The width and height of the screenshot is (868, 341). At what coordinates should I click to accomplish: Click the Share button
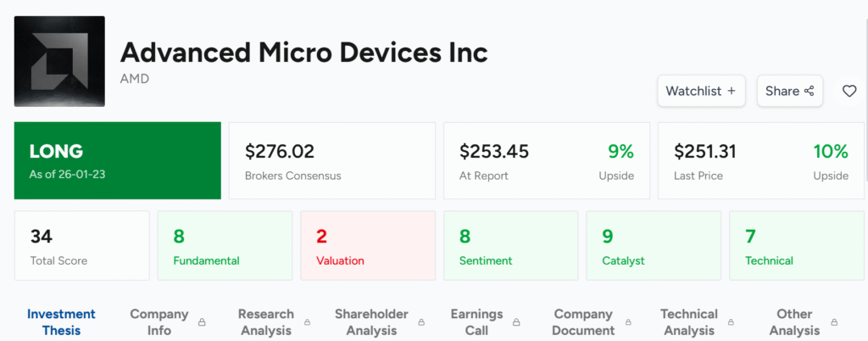pyautogui.click(x=789, y=91)
